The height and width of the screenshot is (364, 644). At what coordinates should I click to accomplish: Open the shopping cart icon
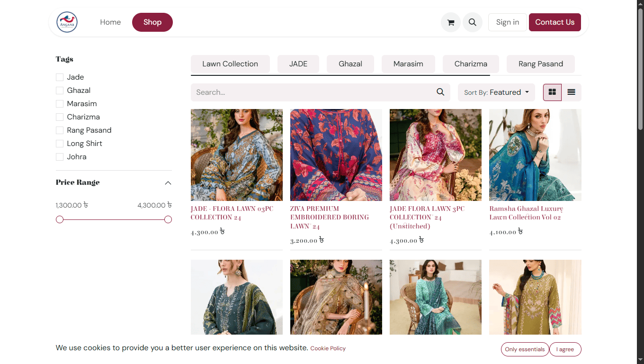(450, 22)
